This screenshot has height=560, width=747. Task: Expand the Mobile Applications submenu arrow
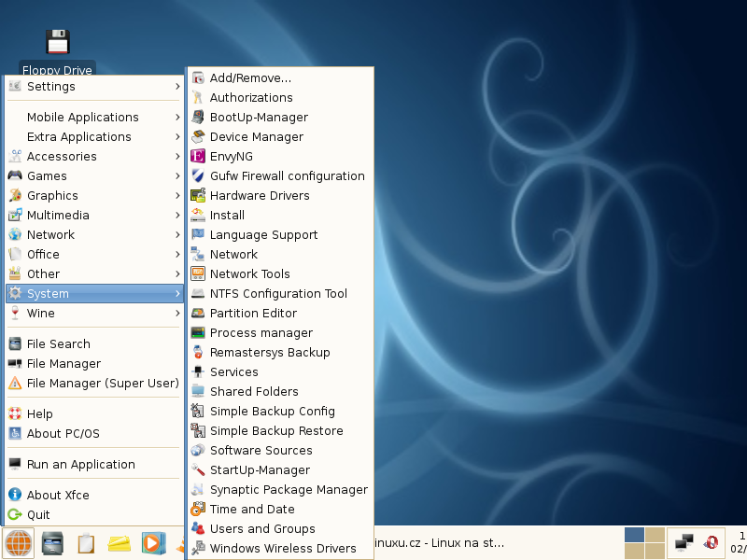pyautogui.click(x=177, y=118)
